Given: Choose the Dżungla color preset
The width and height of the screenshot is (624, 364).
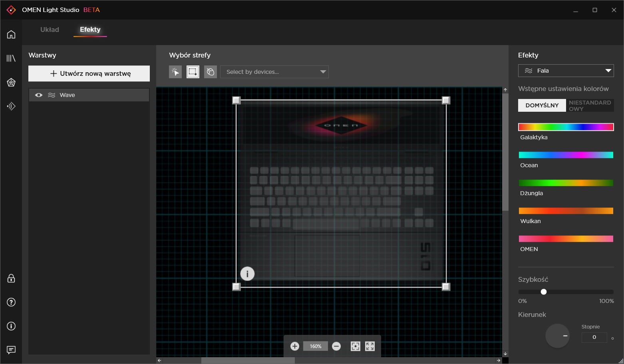Looking at the screenshot, I should [566, 183].
